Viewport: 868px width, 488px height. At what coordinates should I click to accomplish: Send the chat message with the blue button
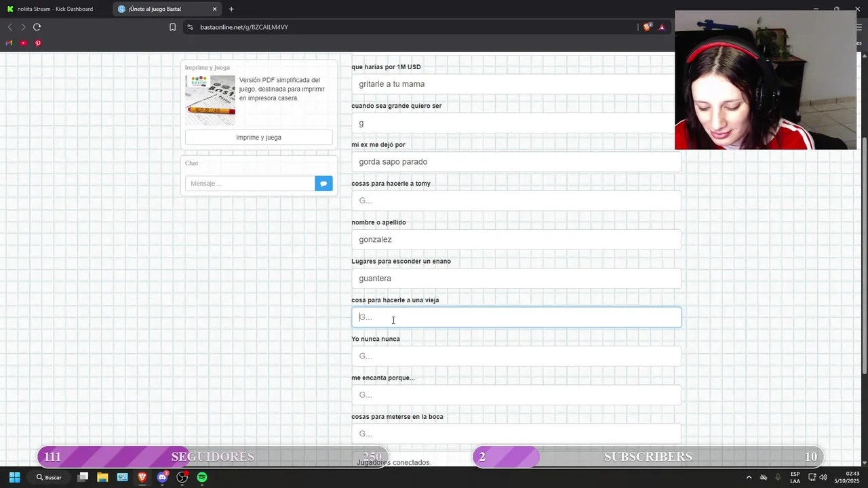(x=323, y=184)
